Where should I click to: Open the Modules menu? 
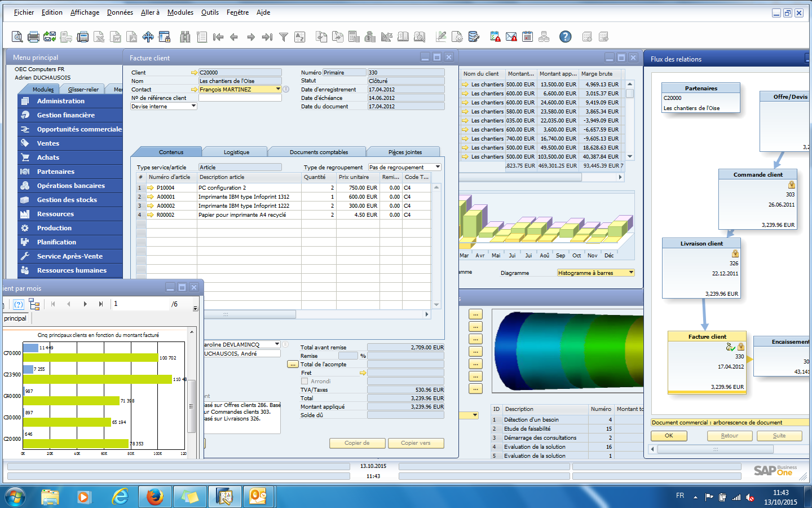coord(180,12)
